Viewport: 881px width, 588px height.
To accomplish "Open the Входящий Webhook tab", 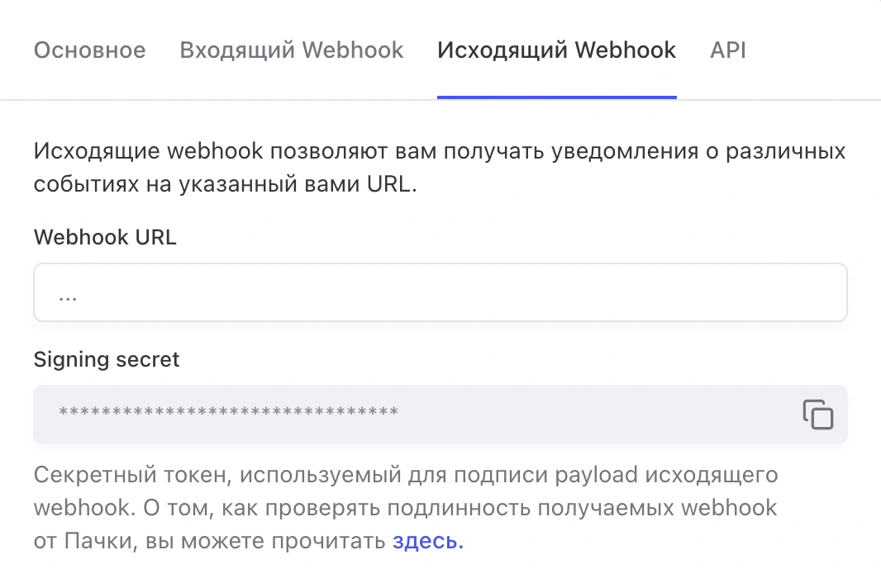I will coord(292,50).
